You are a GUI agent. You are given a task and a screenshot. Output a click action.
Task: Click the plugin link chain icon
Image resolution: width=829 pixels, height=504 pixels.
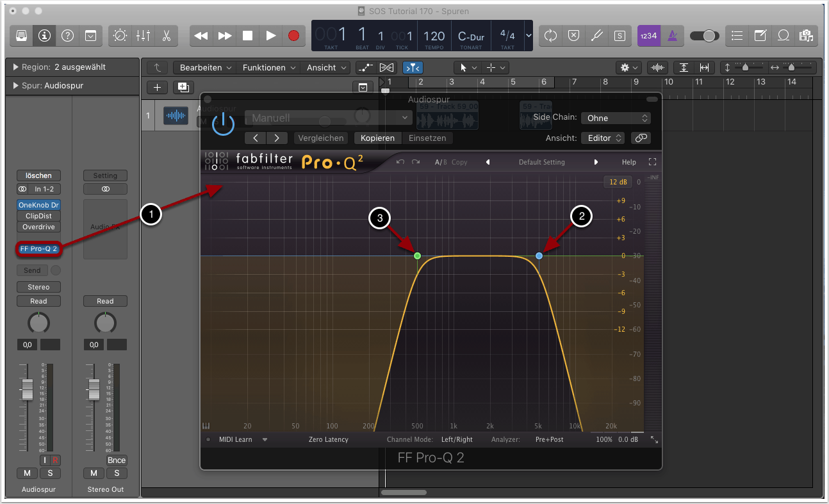(x=640, y=138)
